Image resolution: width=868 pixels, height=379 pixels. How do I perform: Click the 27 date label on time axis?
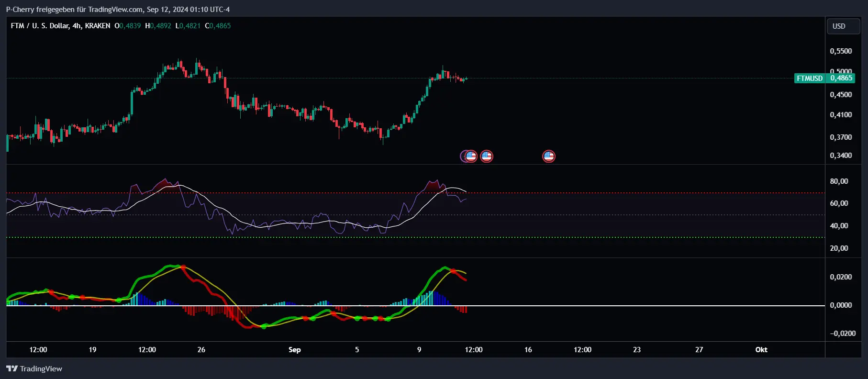(x=699, y=350)
